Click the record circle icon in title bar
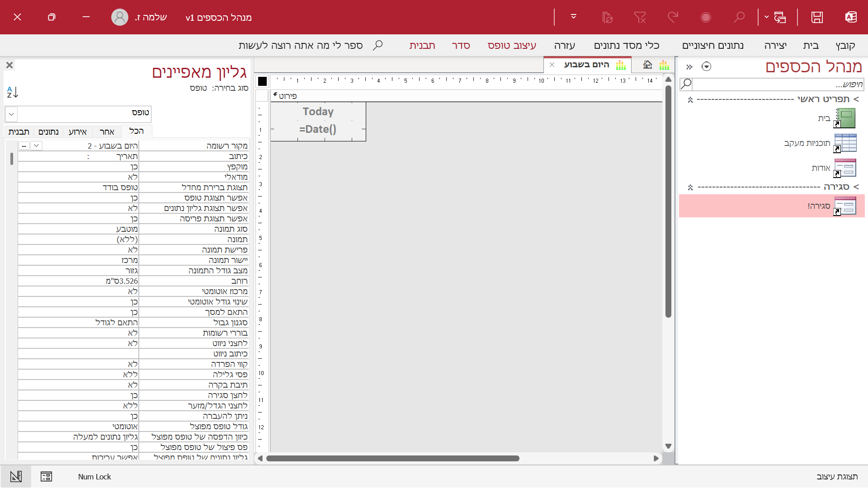868x488 pixels. point(706,17)
